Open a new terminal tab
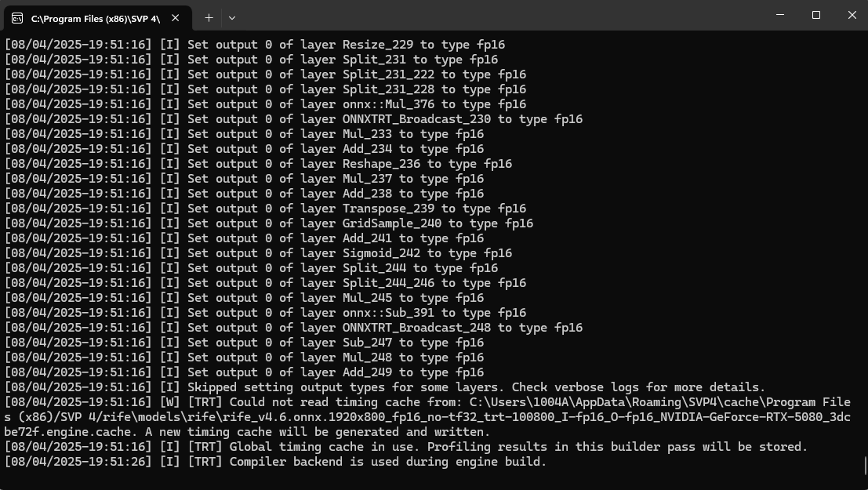868x490 pixels. (209, 17)
